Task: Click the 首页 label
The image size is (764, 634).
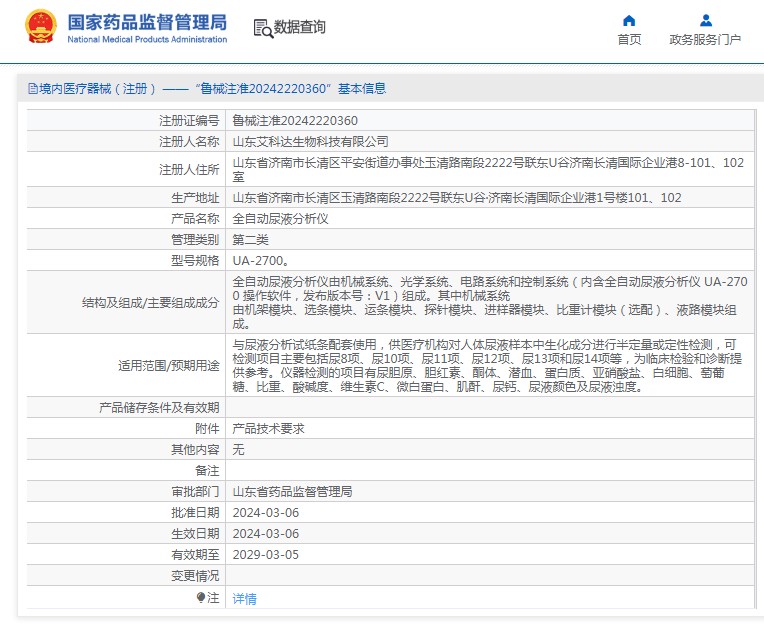Action: [629, 39]
